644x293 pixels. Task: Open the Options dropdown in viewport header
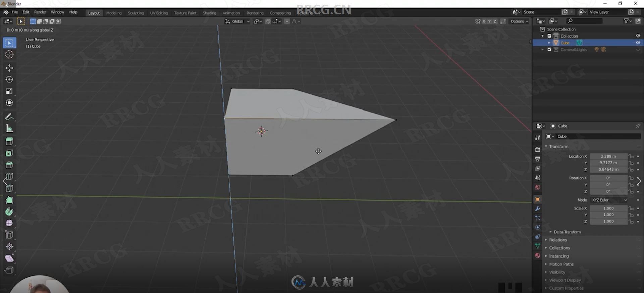coord(519,21)
